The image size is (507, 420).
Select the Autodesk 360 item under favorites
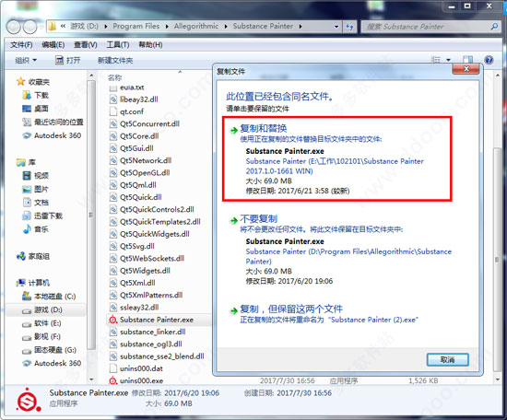[52, 135]
